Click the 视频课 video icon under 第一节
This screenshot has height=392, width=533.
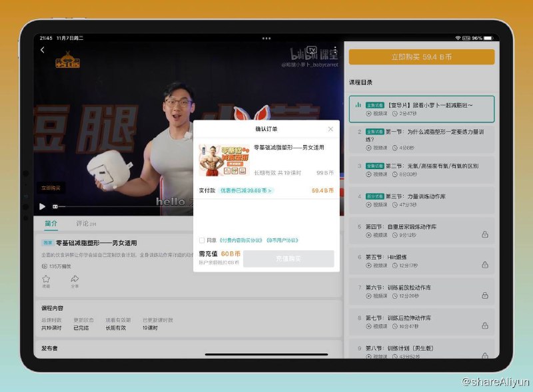(367, 148)
